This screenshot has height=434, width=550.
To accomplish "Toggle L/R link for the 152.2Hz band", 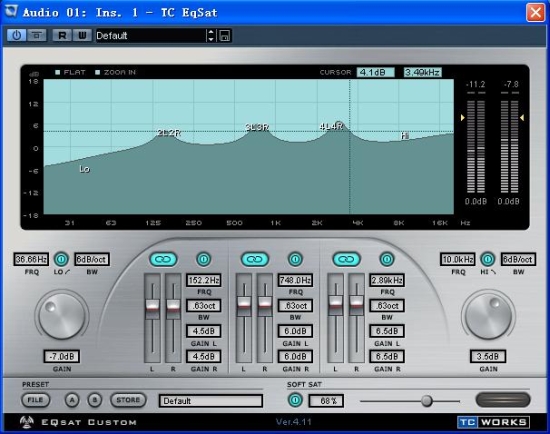I will coord(163,259).
